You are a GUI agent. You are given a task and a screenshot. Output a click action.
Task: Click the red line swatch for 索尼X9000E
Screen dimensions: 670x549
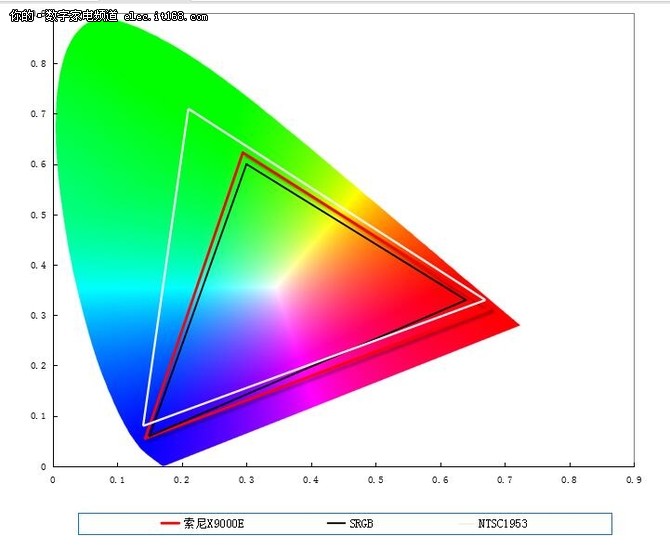(170, 524)
